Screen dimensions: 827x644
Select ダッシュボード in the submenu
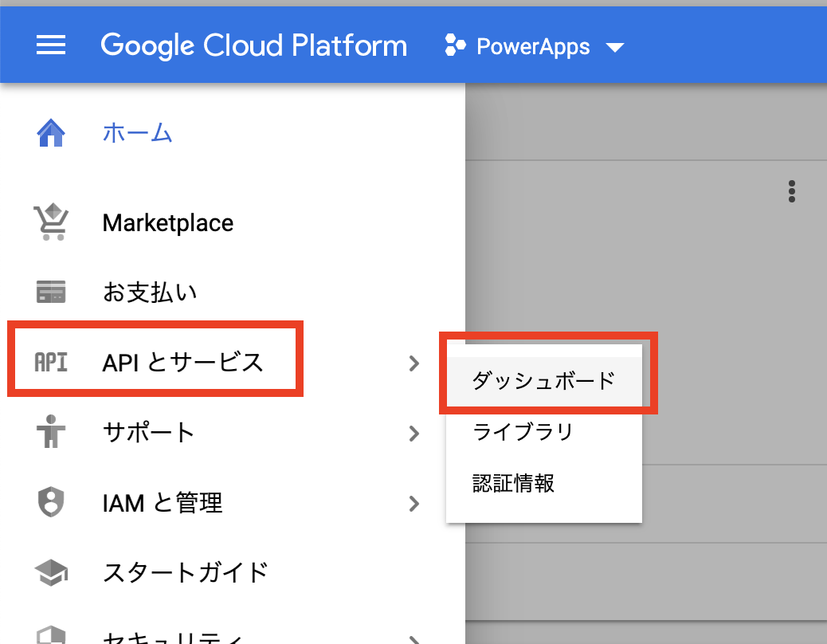point(544,381)
